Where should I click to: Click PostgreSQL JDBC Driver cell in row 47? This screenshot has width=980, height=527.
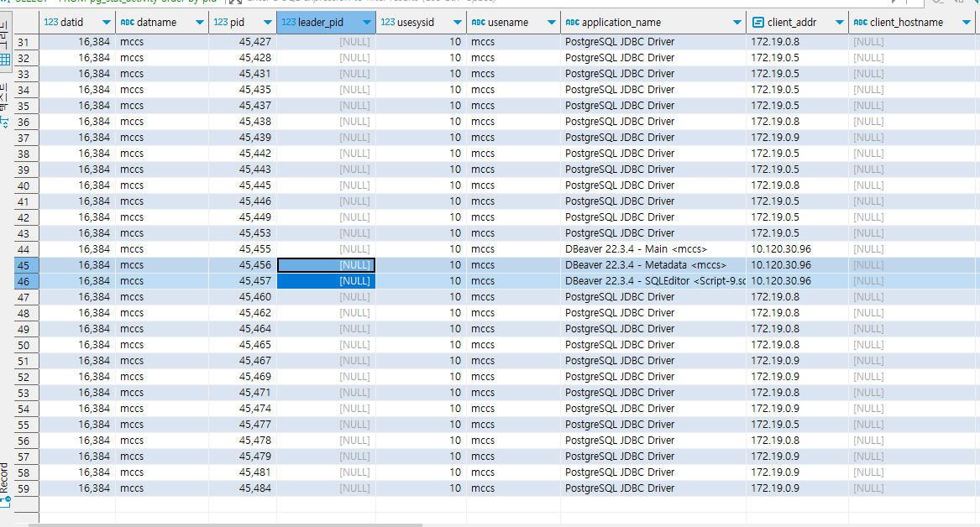653,297
